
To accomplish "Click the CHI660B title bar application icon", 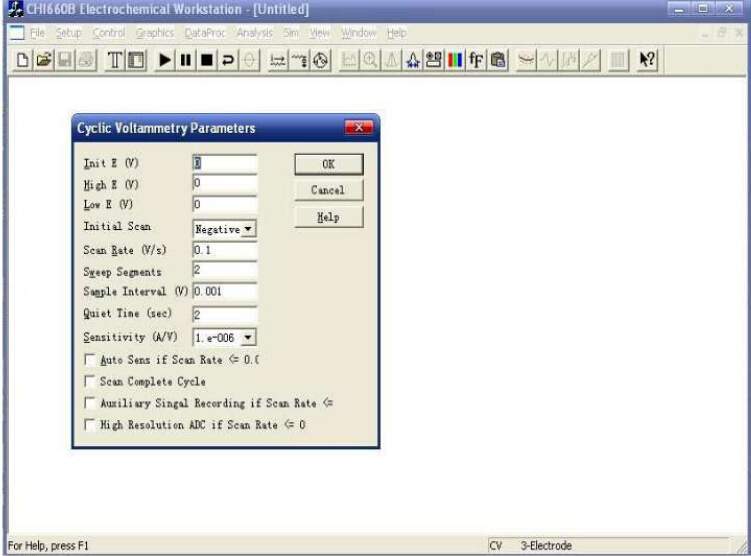I will [15, 9].
